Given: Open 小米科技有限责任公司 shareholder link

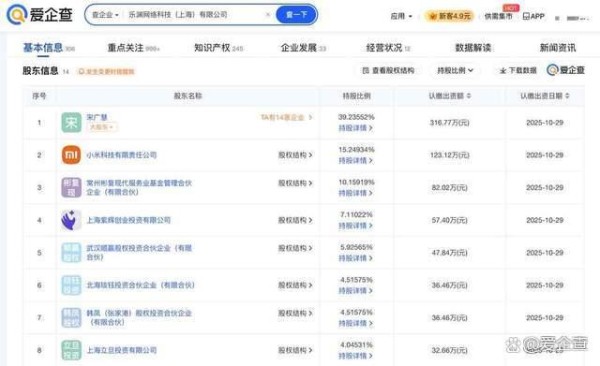Looking at the screenshot, I should 122,155.
